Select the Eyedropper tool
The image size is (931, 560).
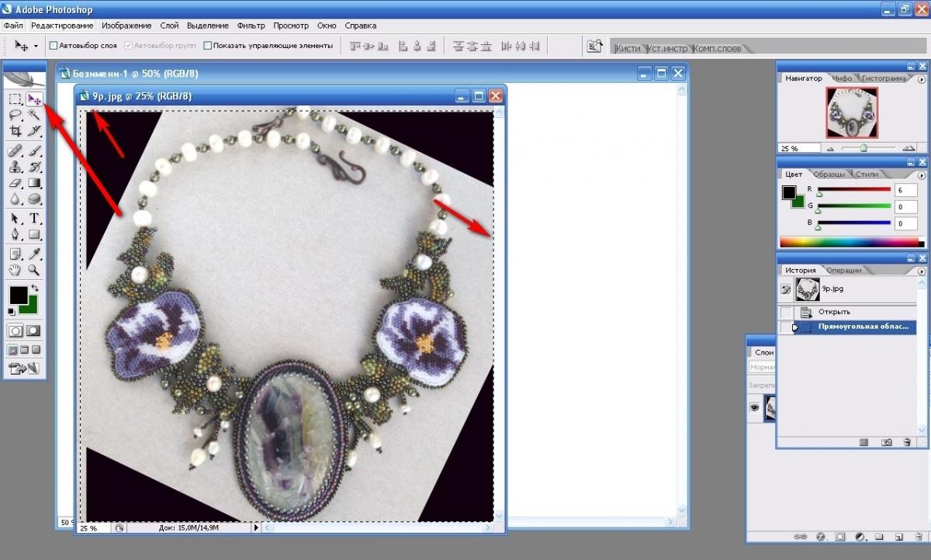coord(34,254)
